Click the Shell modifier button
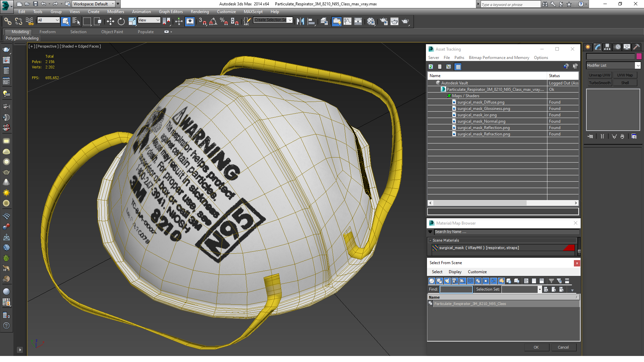This screenshot has width=644, height=362. pyautogui.click(x=625, y=83)
